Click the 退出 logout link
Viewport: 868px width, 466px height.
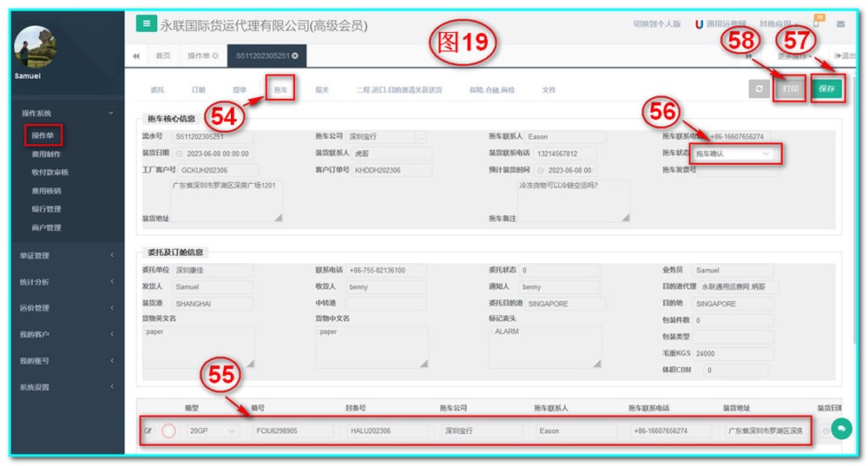pyautogui.click(x=845, y=56)
